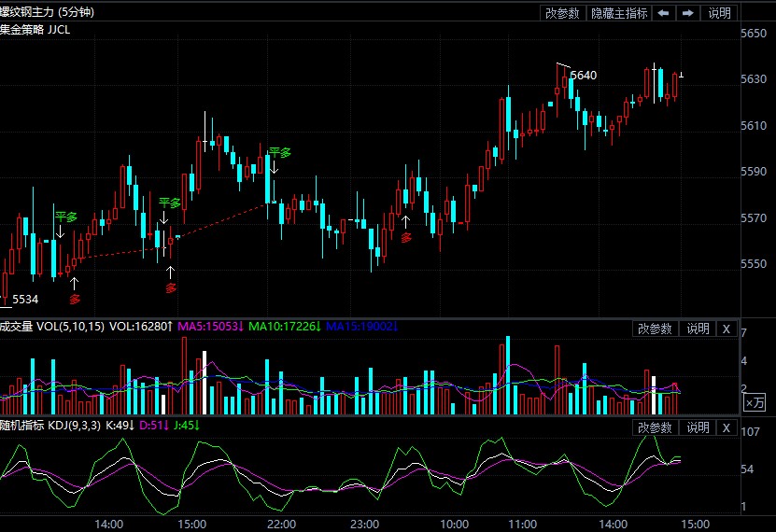Click the first 平多 marker at chart left
Viewport: 776px width, 532px height.
point(65,217)
